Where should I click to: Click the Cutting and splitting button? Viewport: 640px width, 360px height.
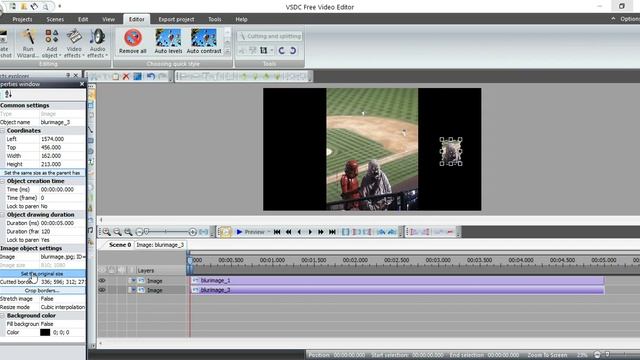[x=270, y=36]
